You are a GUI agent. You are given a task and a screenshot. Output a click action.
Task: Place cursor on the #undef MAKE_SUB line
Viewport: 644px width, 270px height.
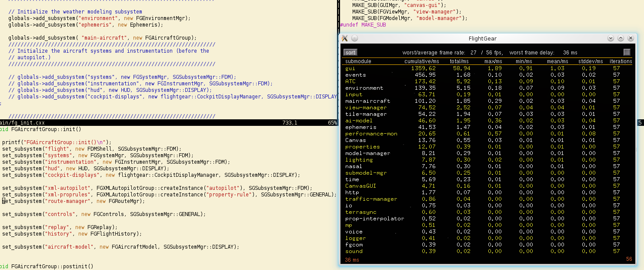[363, 25]
